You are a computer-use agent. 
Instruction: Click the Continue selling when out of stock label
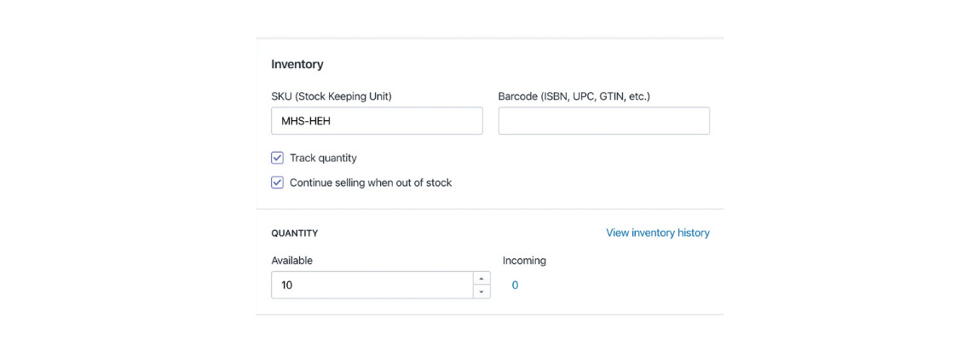click(x=371, y=182)
